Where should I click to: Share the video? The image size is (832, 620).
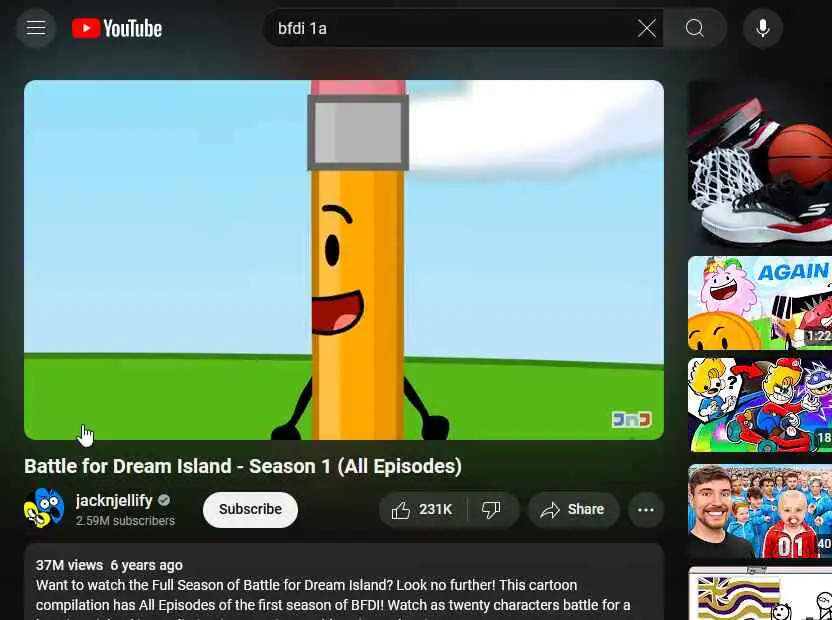573,510
